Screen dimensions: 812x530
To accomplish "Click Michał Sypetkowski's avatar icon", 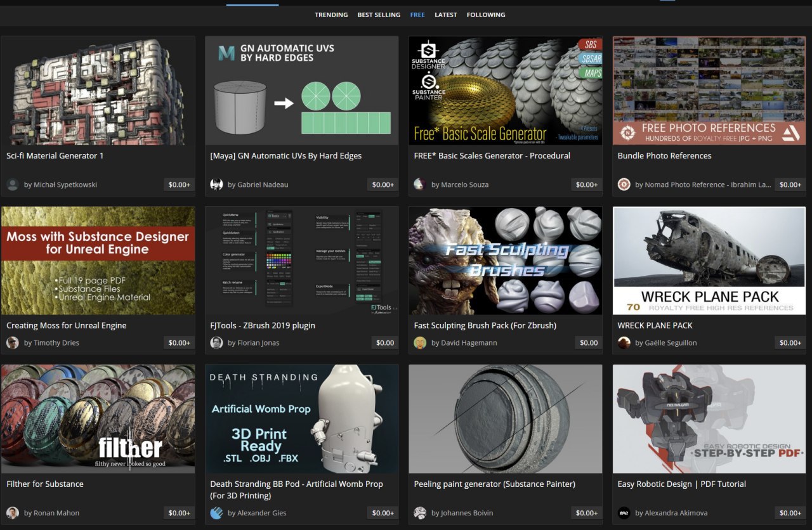I will 13,184.
